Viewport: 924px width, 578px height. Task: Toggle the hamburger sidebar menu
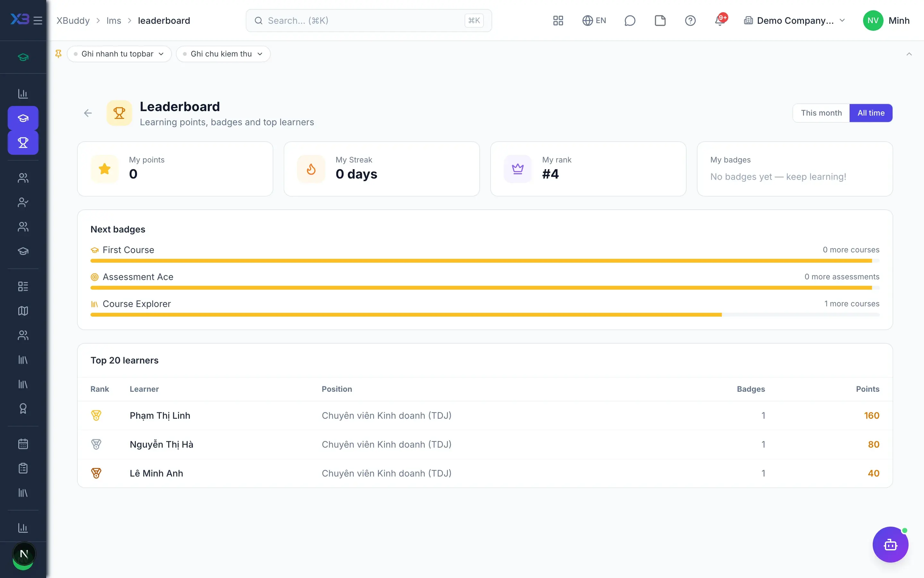point(38,21)
